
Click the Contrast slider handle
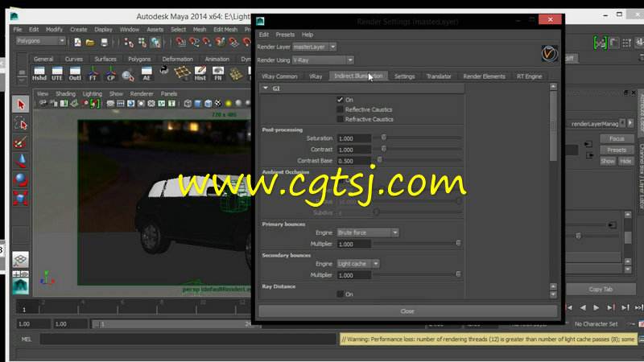coord(384,149)
